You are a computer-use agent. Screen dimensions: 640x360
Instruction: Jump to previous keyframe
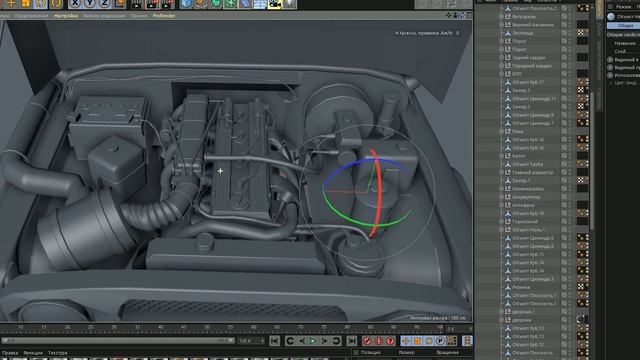tap(290, 341)
